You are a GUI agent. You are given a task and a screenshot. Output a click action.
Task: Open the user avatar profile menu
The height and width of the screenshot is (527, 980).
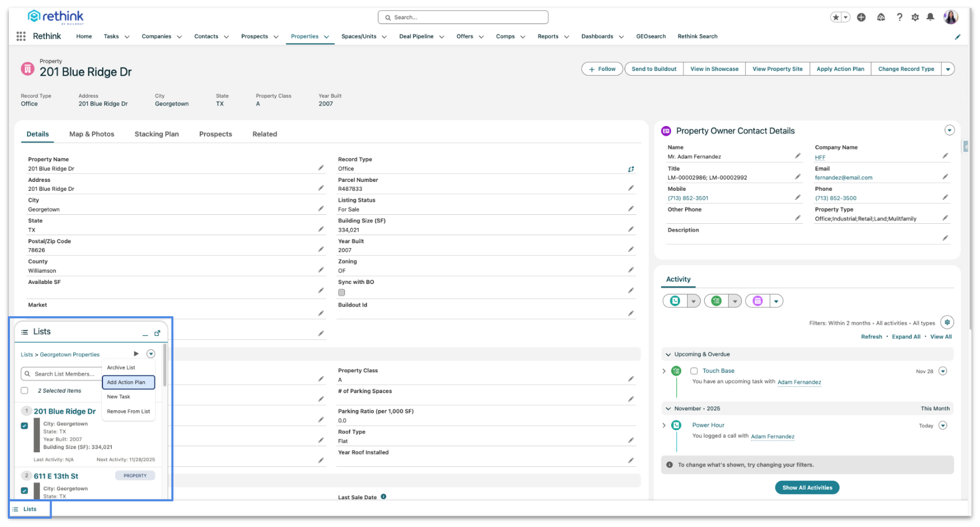pos(951,17)
